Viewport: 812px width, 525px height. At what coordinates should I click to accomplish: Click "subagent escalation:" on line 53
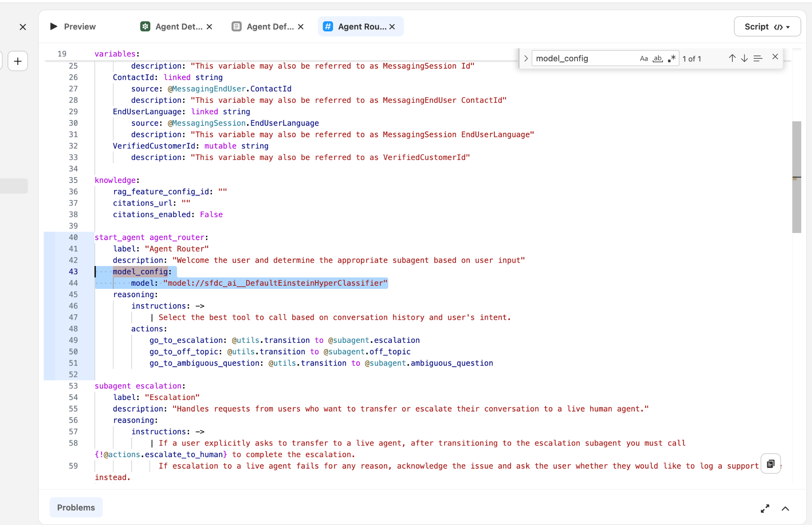140,386
